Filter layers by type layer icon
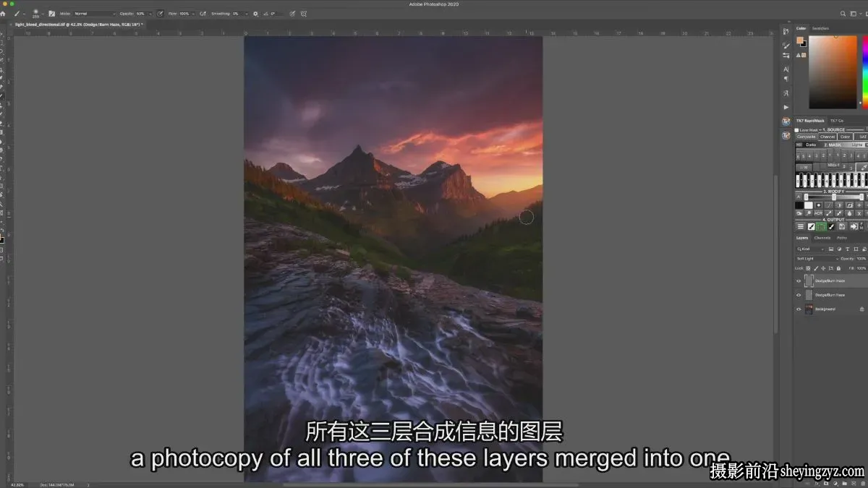Viewport: 868px width, 488px height. coord(846,249)
